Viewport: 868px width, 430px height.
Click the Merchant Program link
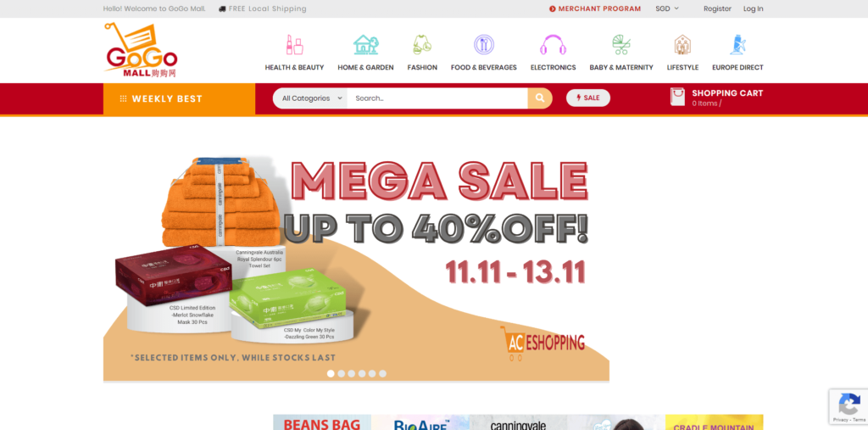tap(595, 8)
